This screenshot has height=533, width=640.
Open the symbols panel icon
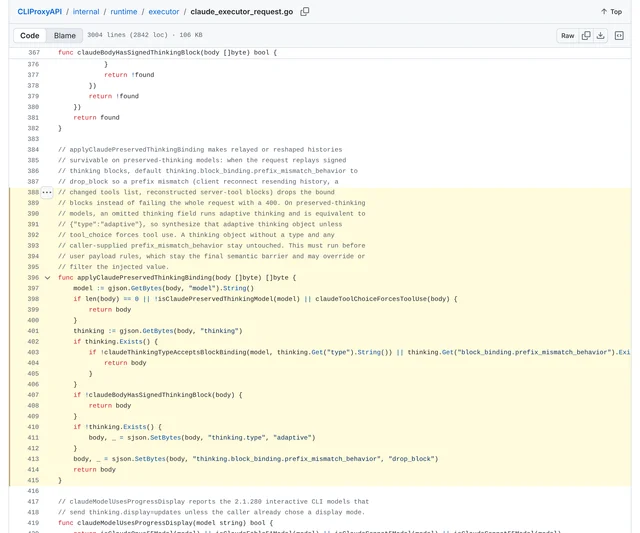619,36
